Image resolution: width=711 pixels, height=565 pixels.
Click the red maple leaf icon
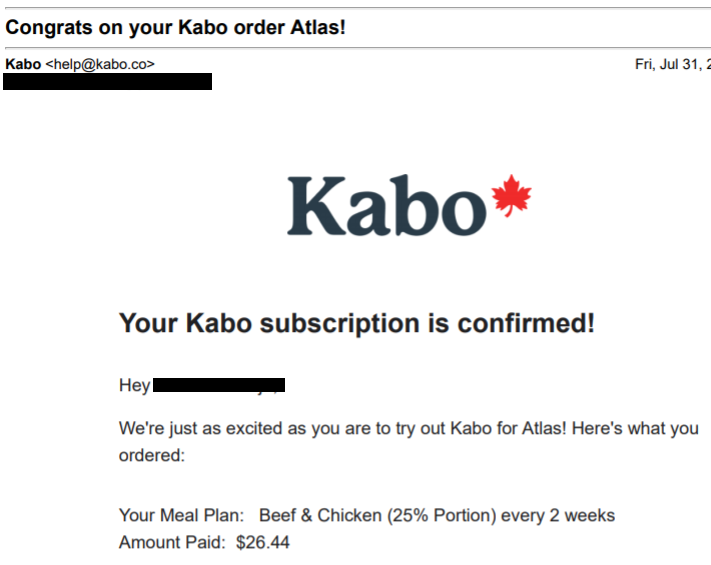[x=511, y=195]
